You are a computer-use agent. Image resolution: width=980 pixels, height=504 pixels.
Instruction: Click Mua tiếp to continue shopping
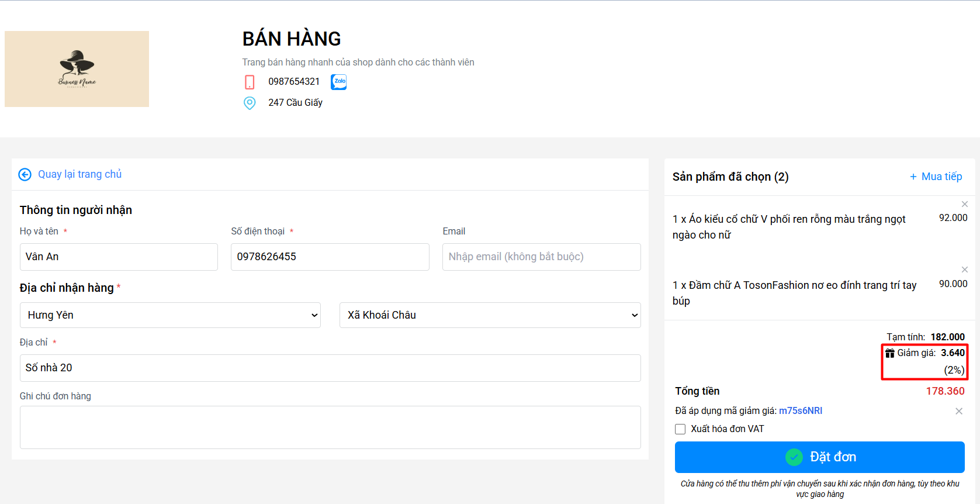[936, 177]
